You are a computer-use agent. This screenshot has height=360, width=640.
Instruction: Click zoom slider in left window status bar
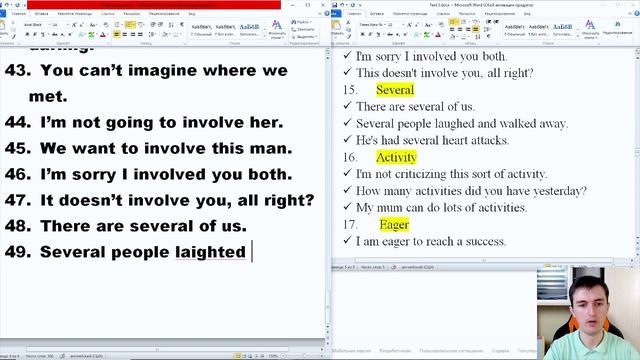tap(304, 356)
